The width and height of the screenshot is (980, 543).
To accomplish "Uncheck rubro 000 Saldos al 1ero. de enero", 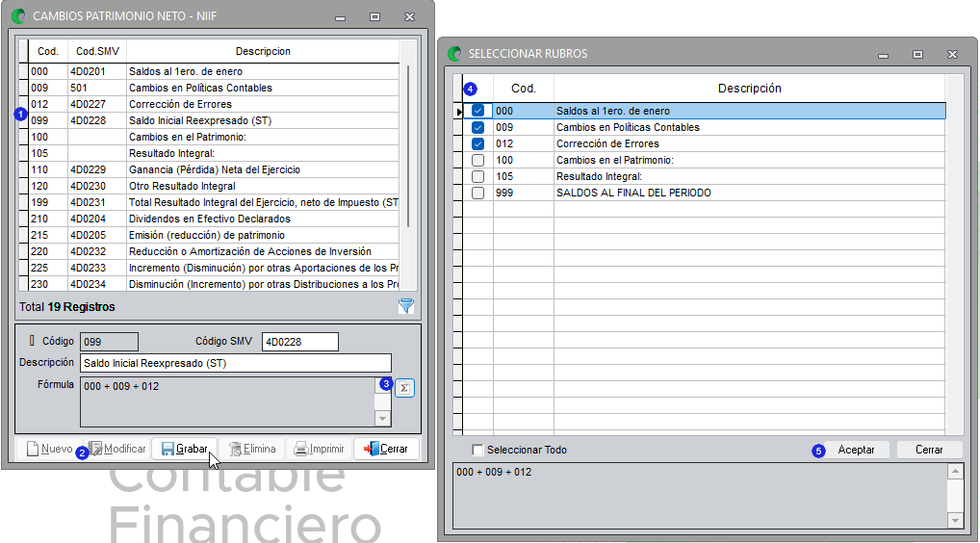I will tap(478, 111).
